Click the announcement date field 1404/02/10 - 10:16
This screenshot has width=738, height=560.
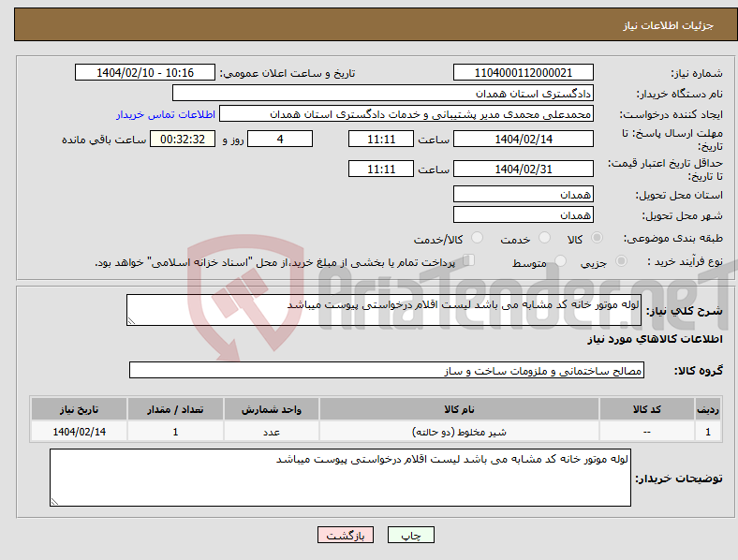coord(145,72)
